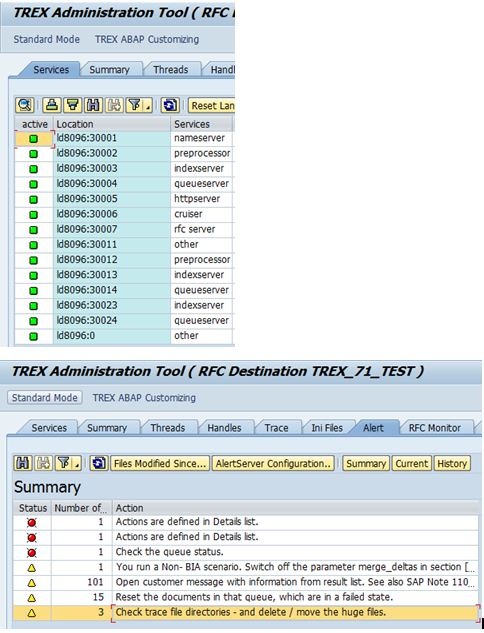Refresh the services list with the Refresh icon

pos(170,105)
